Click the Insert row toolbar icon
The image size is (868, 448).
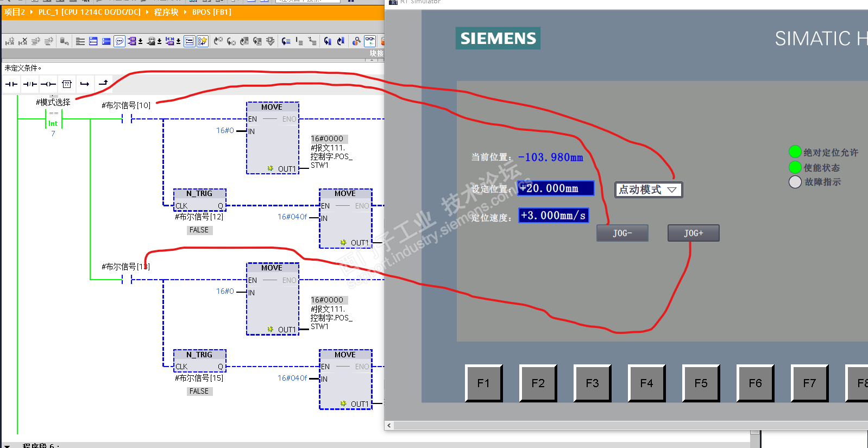36,41
